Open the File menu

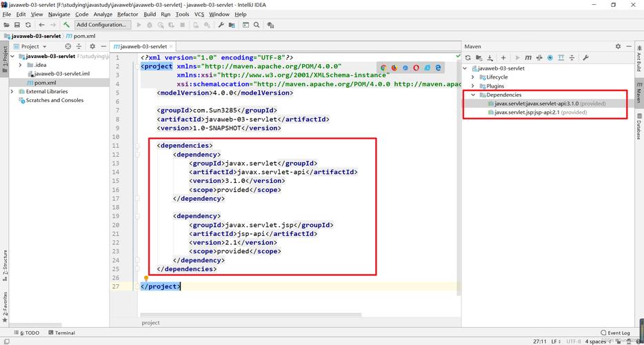tap(7, 14)
